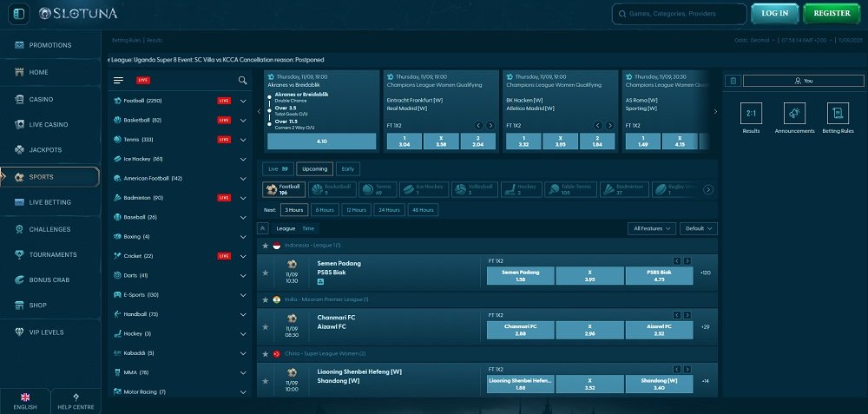This screenshot has height=414, width=868.
Task: Go to Live Casino in sidebar
Action: click(x=49, y=125)
